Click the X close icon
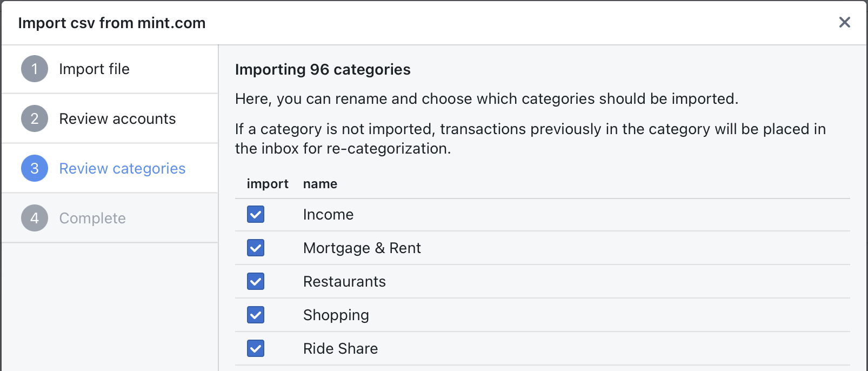The height and width of the screenshot is (371, 868). (845, 22)
